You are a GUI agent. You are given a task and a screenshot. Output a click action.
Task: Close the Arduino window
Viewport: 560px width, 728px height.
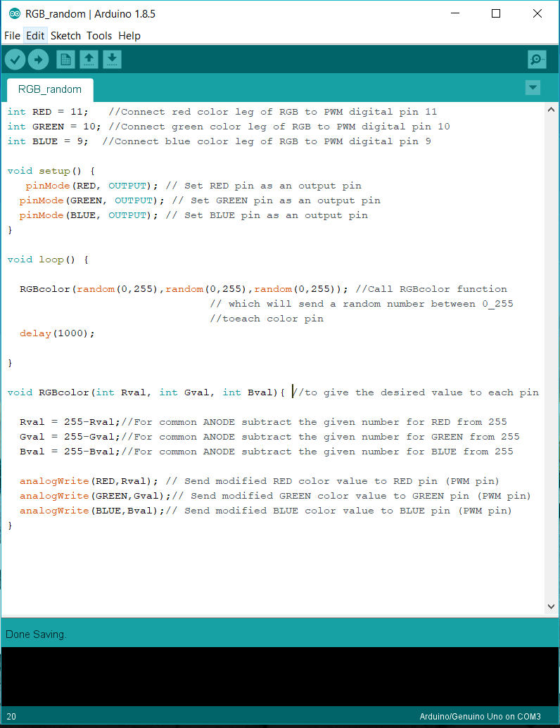pyautogui.click(x=537, y=13)
